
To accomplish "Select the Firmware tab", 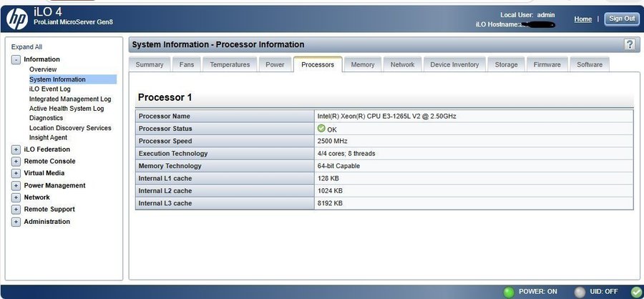I will click(x=547, y=64).
